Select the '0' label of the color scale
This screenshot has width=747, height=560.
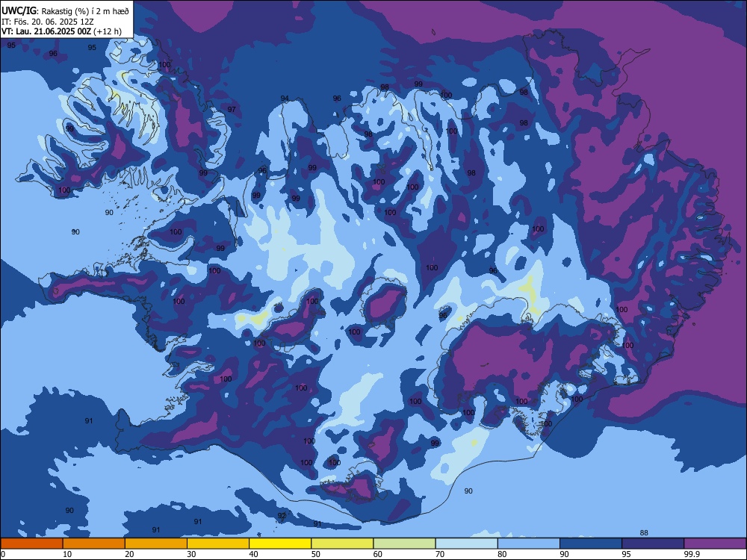(x=3, y=554)
